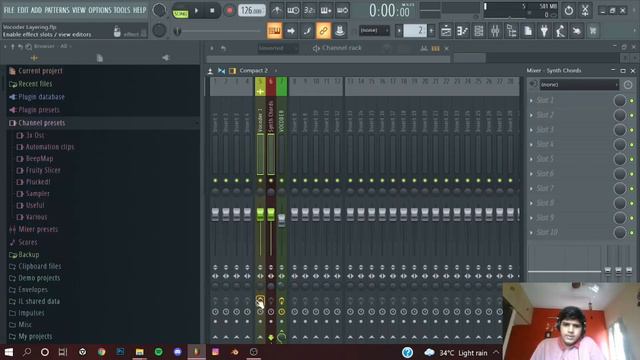
Task: Click the Play button in transport
Action: pyautogui.click(x=196, y=11)
